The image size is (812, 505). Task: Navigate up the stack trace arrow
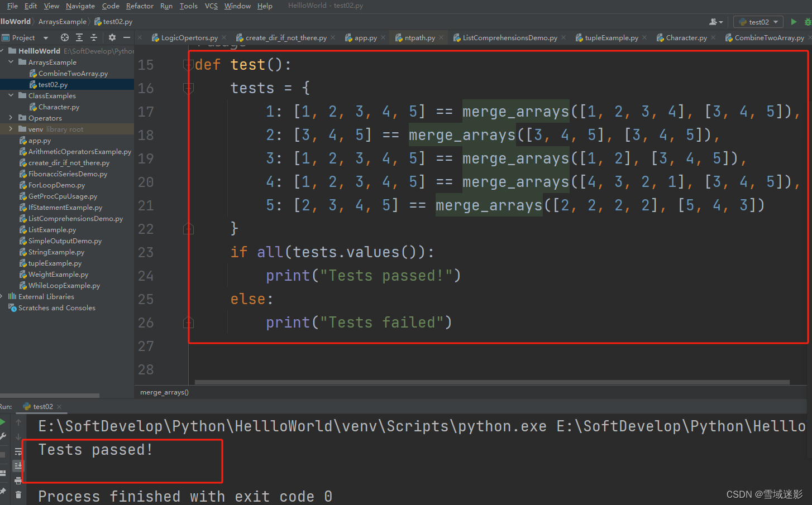point(18,421)
